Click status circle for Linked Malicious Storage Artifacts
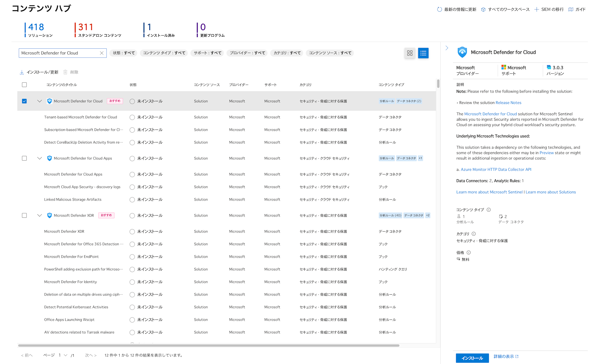Screen dimensions: 601x364 click(x=132, y=200)
